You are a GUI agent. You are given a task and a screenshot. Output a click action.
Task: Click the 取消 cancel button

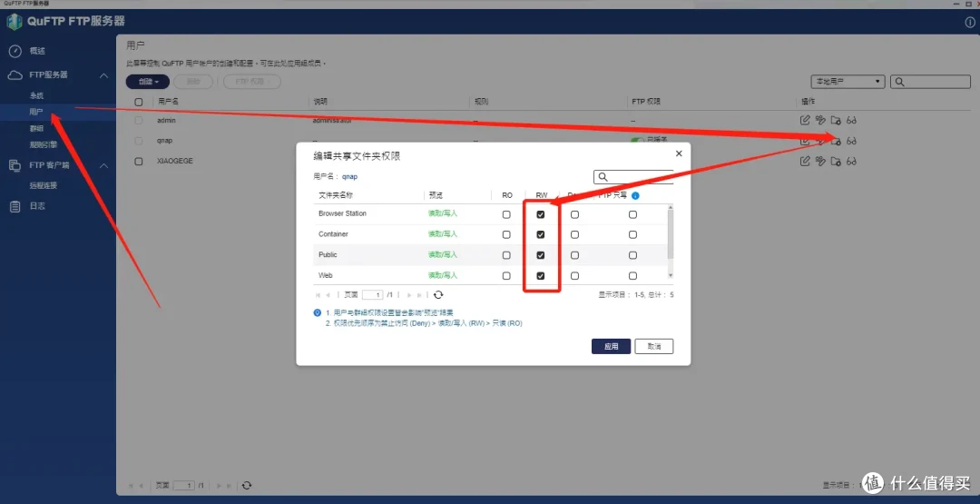click(653, 346)
